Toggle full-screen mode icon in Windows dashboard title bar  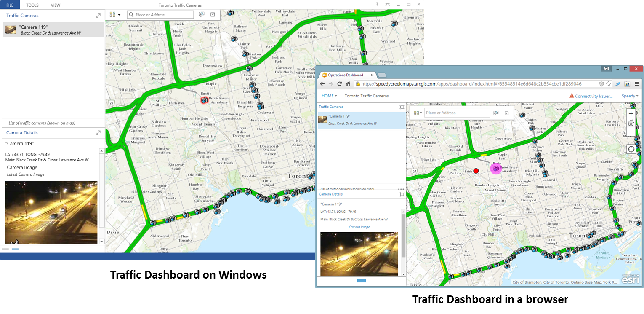point(387,5)
